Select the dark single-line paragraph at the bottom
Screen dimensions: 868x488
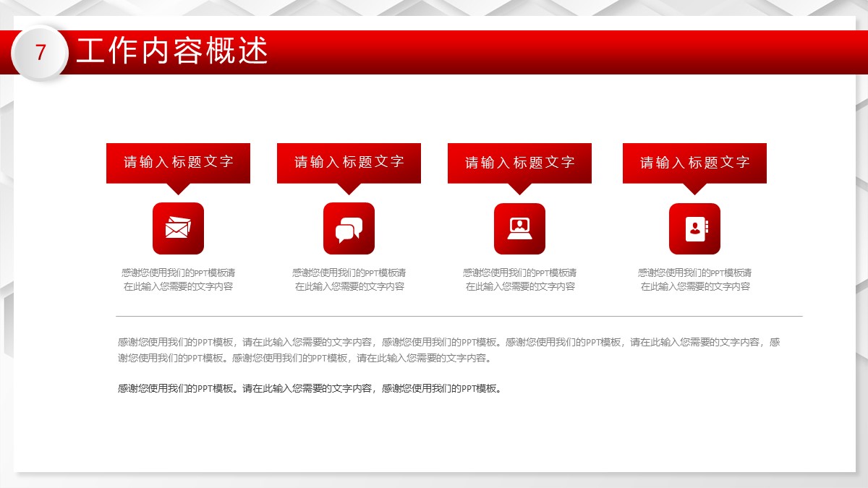click(x=310, y=388)
